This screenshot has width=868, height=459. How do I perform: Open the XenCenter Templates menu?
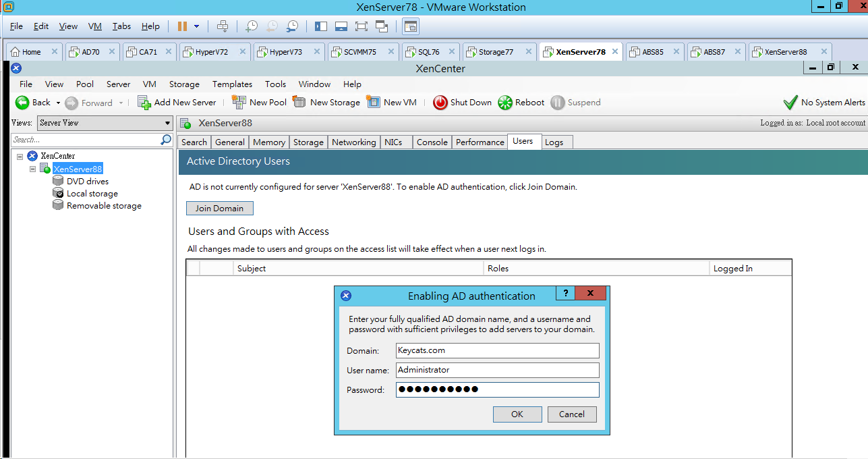(232, 84)
